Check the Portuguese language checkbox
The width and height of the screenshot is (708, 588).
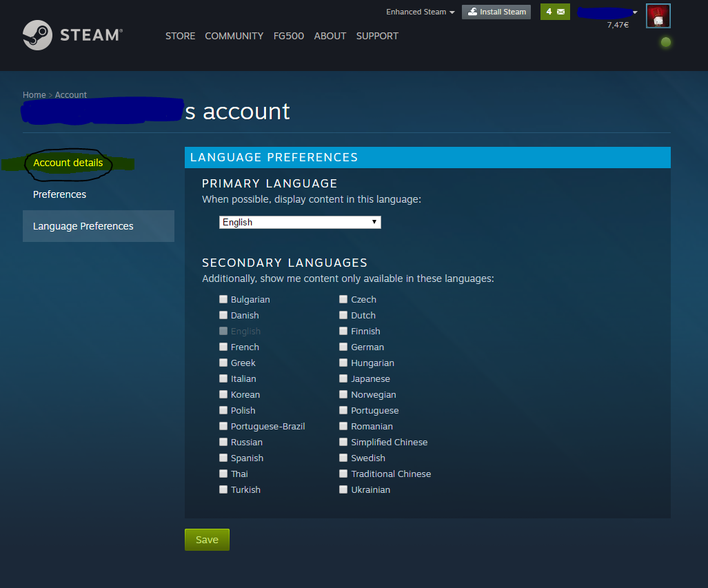coord(343,410)
